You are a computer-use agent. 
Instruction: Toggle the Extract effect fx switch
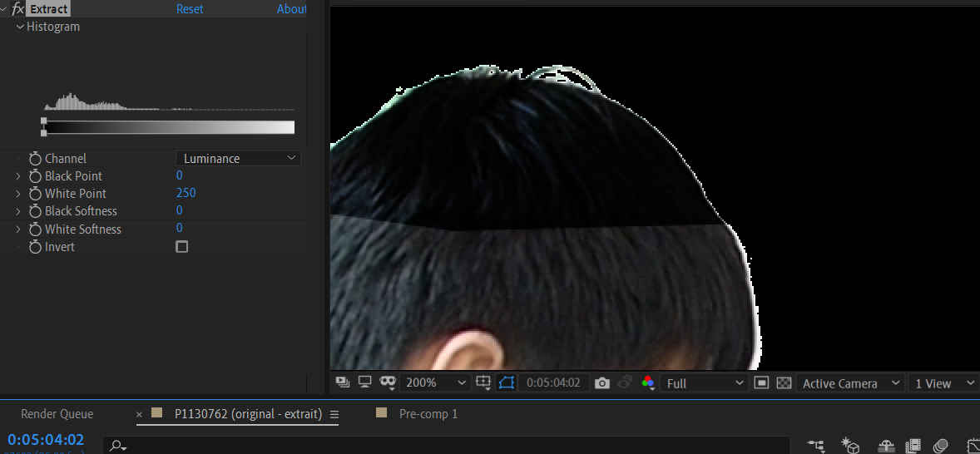pyautogui.click(x=17, y=9)
